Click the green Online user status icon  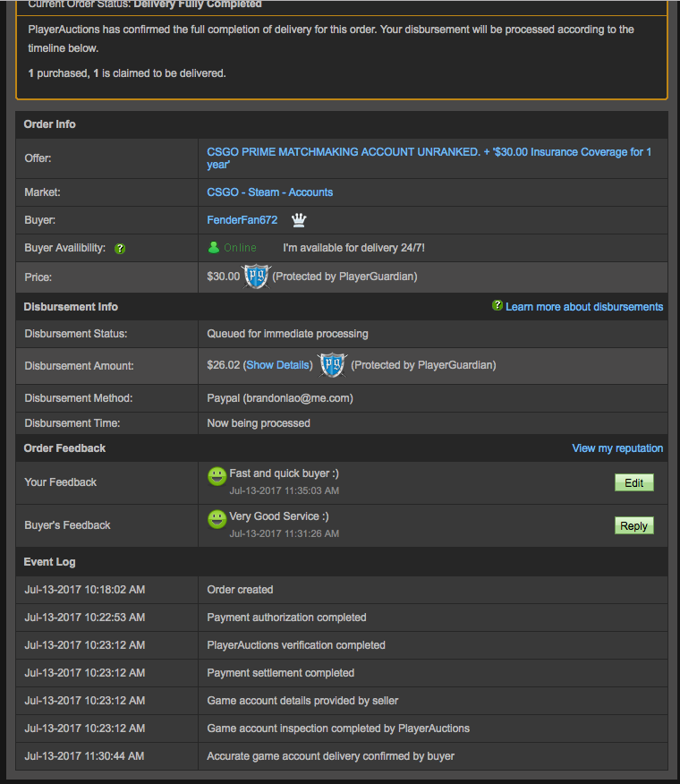[214, 248]
